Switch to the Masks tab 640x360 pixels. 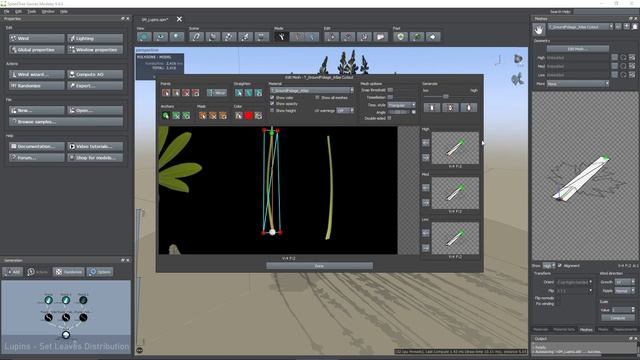coord(602,329)
